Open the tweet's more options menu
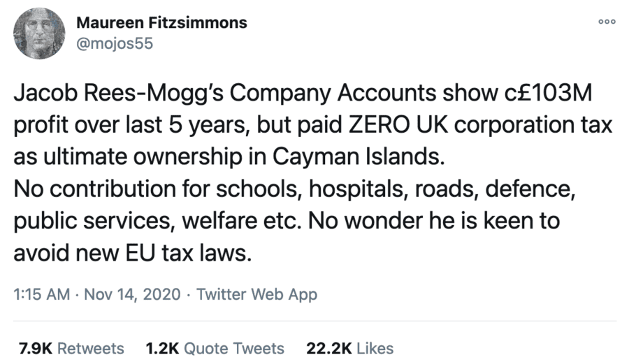 pos(607,22)
